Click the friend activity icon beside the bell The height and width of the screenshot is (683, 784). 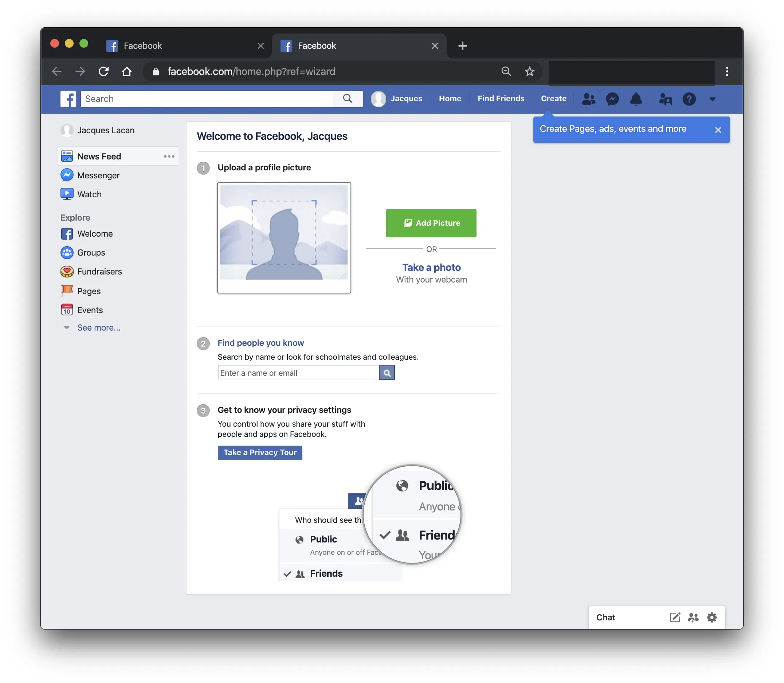[x=665, y=99]
